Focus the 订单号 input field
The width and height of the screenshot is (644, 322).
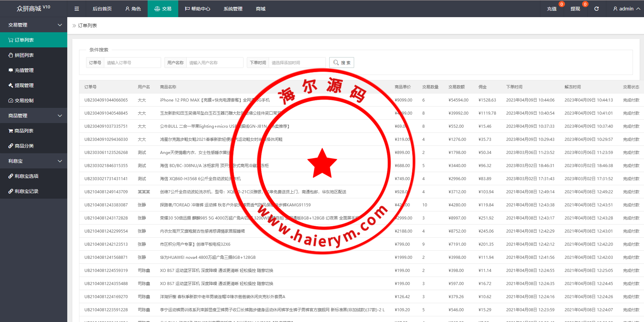click(x=132, y=63)
